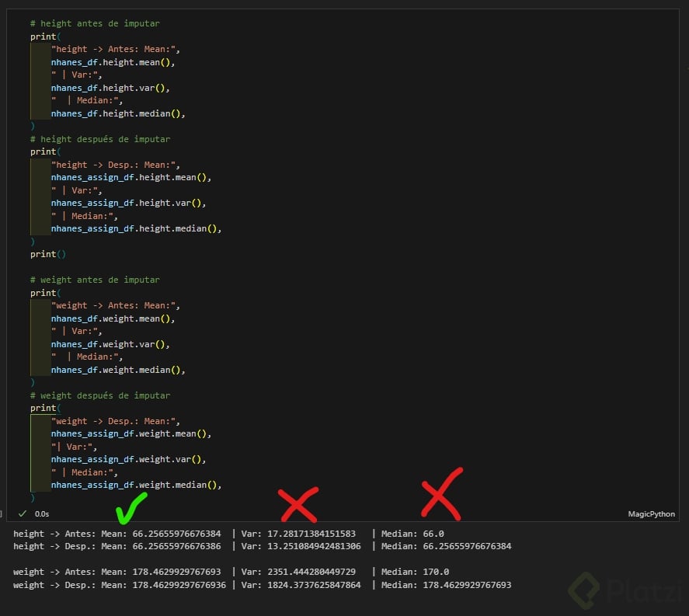Viewport: 689px width, 616px height.
Task: Place cursor on the empty print() line
Action: (x=48, y=254)
